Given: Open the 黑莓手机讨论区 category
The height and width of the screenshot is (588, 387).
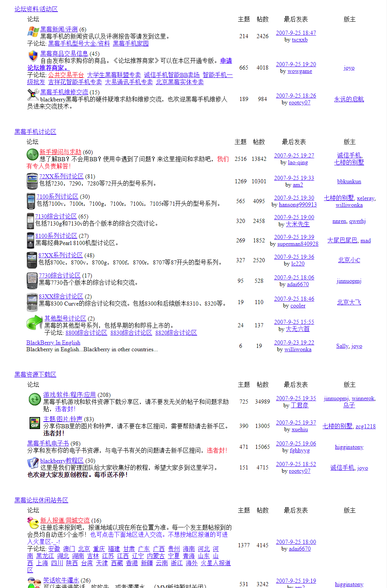Looking at the screenshot, I should coord(35,132).
